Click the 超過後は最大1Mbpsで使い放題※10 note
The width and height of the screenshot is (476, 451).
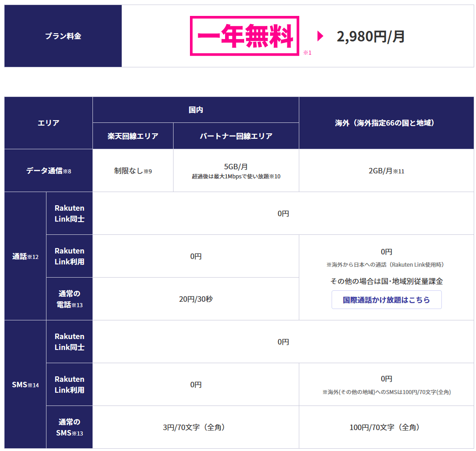click(x=236, y=176)
